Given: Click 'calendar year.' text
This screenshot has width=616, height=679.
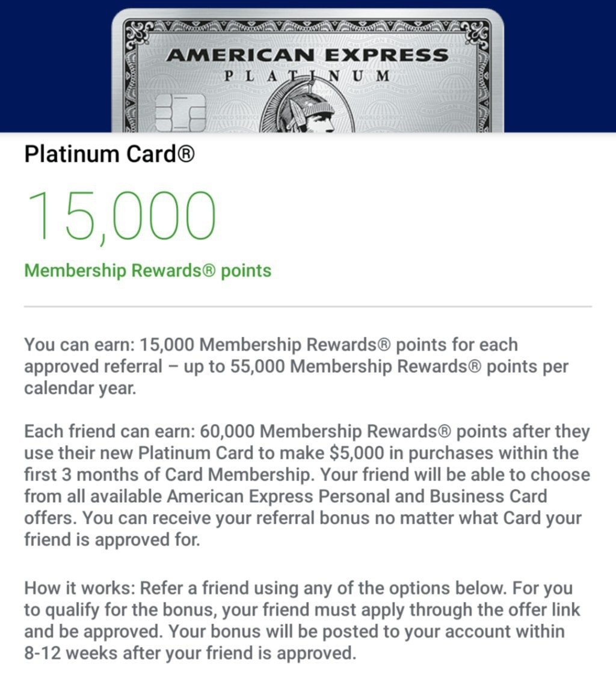Looking at the screenshot, I should (80, 388).
